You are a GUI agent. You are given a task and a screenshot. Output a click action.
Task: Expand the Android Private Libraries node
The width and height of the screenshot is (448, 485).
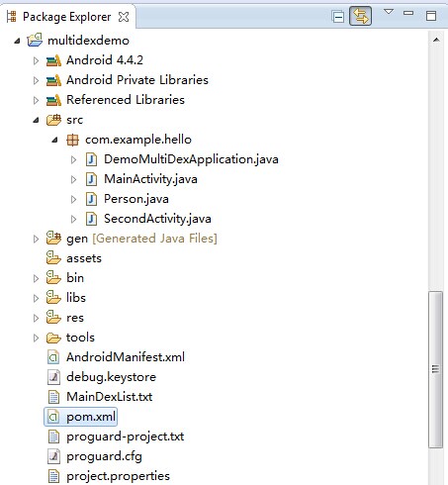click(36, 80)
